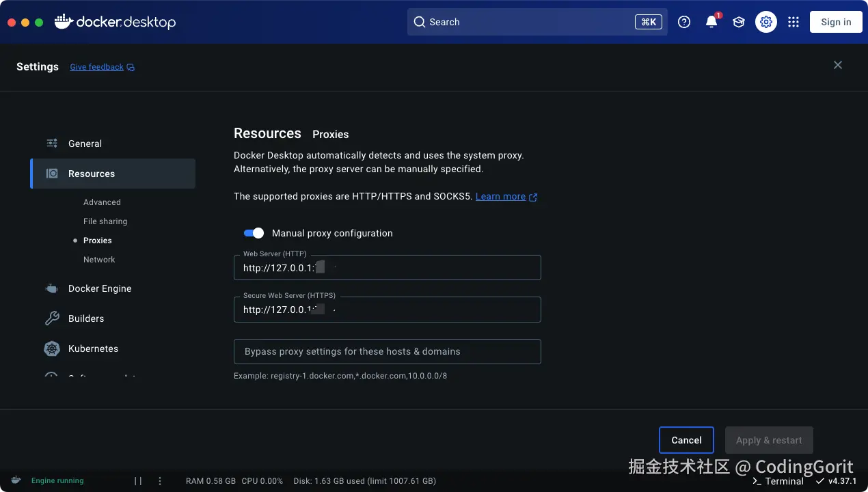This screenshot has width=868, height=492.
Task: Click the Engine running status text
Action: (x=57, y=481)
